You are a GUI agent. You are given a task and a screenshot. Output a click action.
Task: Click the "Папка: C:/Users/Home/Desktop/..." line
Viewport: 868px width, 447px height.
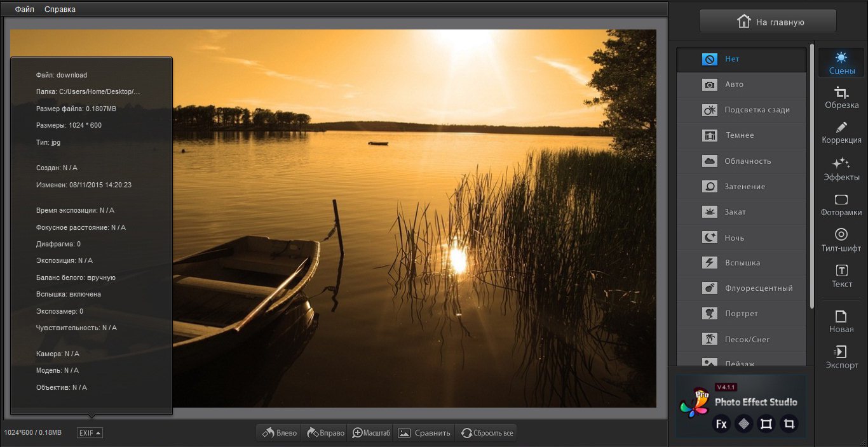pyautogui.click(x=88, y=91)
